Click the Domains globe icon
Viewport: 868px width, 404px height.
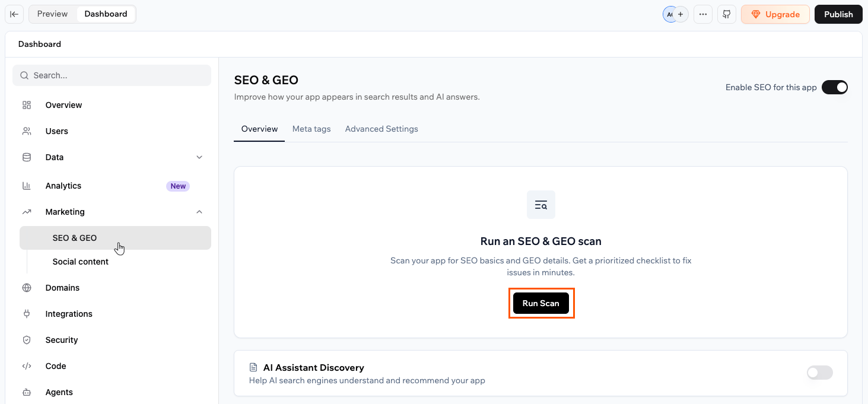pos(27,288)
